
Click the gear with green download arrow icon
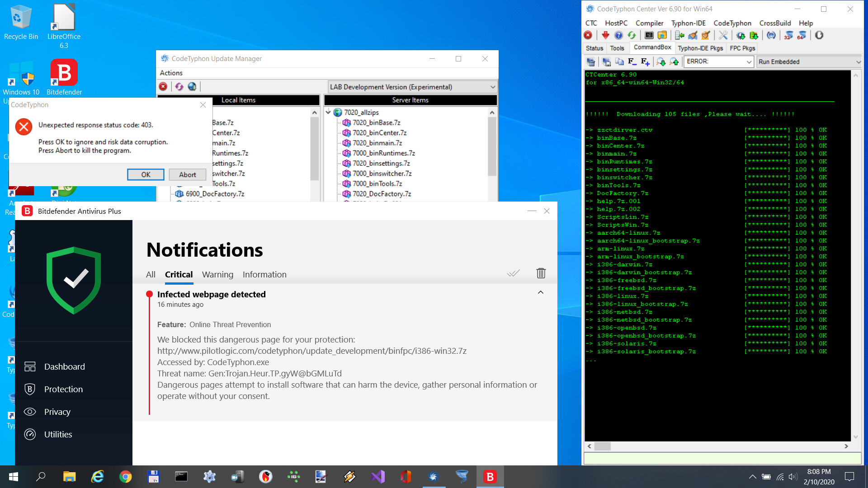tap(741, 35)
